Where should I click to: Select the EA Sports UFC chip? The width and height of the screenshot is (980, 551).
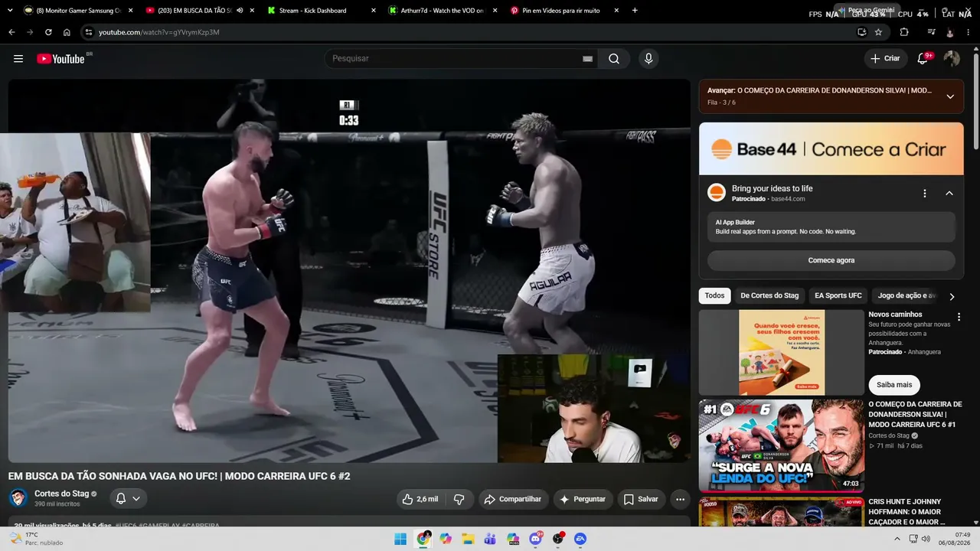click(x=838, y=295)
